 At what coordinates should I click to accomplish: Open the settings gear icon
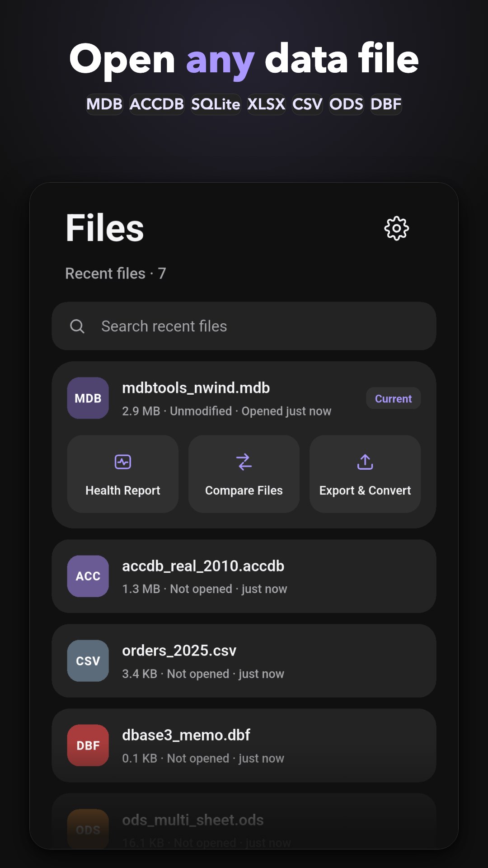(x=396, y=228)
